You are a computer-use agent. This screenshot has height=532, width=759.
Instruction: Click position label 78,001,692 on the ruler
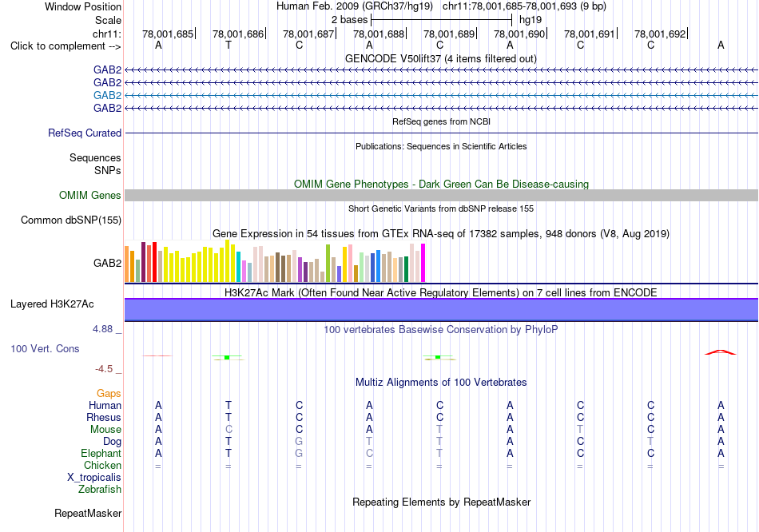click(x=660, y=34)
